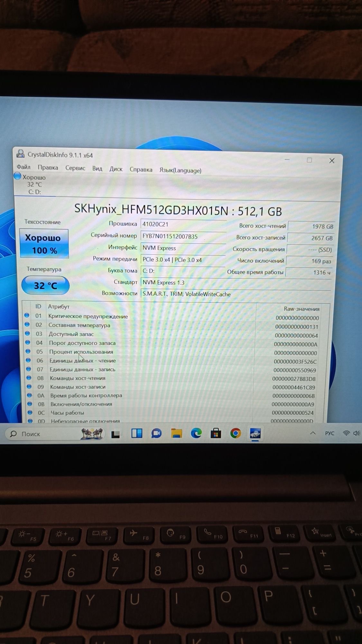Viewport: 362px width, 644px height.
Task: Click the serial number field FYB7N011512007B35
Action: click(183, 236)
